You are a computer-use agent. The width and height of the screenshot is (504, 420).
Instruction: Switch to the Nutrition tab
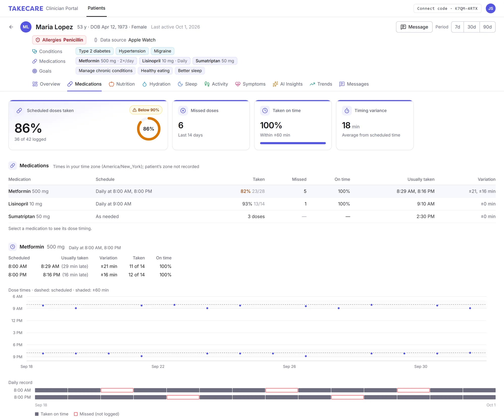tap(122, 84)
